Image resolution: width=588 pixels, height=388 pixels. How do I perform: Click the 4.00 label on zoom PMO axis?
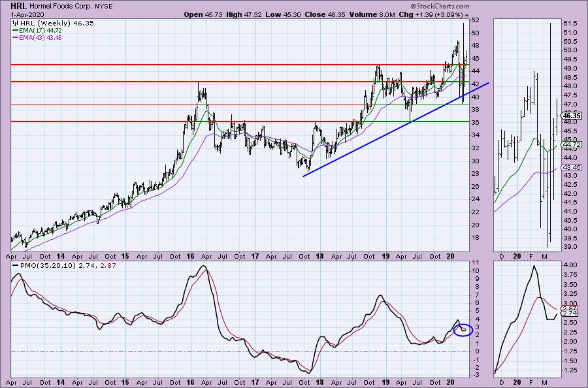point(570,265)
